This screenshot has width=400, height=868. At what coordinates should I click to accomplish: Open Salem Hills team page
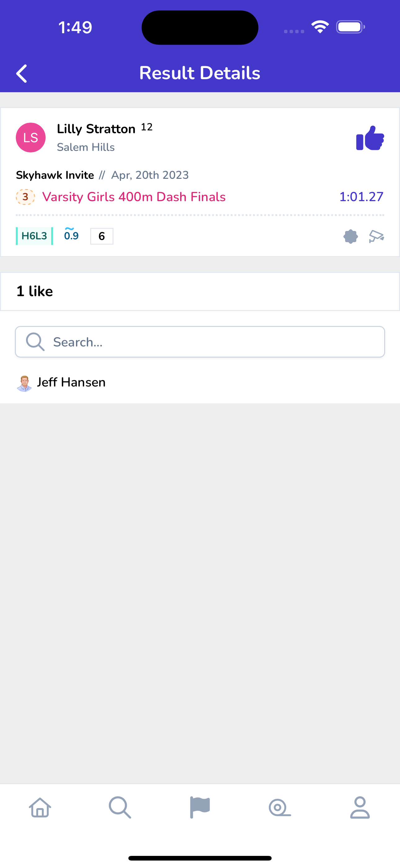86,147
